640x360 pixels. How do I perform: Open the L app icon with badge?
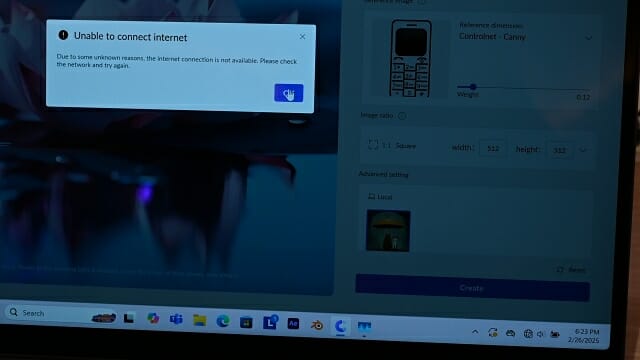click(270, 322)
